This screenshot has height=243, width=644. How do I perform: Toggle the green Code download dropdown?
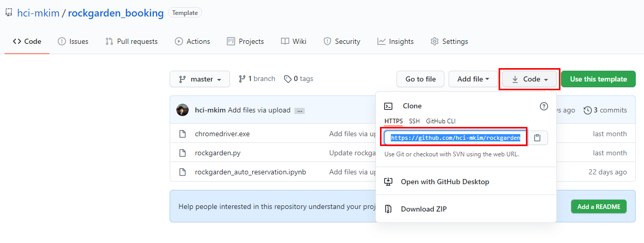point(530,79)
